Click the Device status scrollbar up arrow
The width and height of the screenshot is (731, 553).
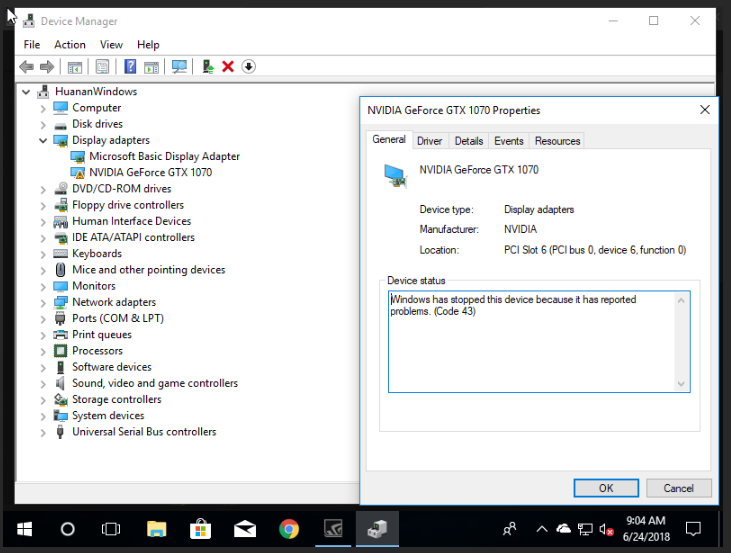[x=681, y=301]
